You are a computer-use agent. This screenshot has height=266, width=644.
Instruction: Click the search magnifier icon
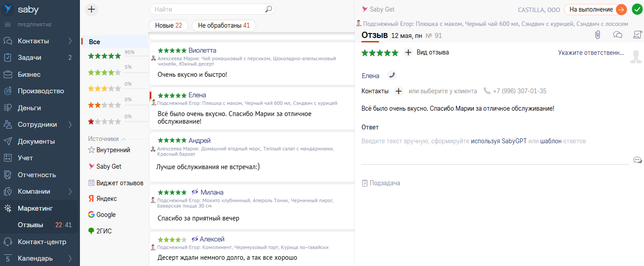click(x=268, y=9)
